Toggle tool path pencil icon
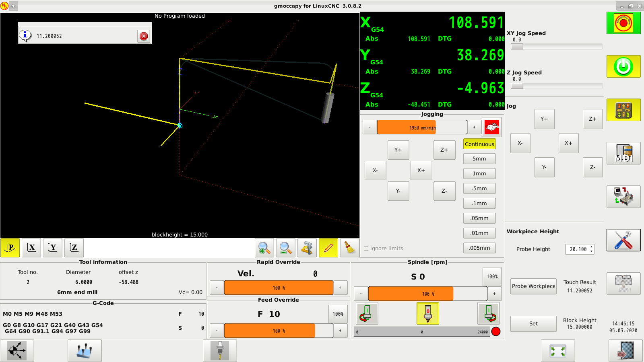 pyautogui.click(x=328, y=248)
